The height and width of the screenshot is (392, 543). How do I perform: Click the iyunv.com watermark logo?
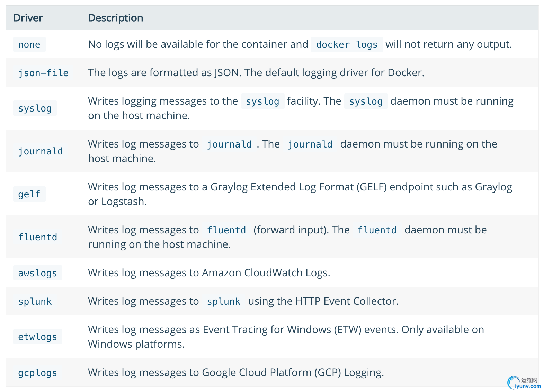coord(524,383)
